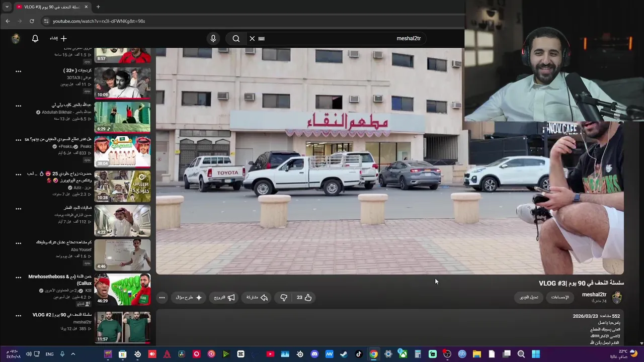Open options for the 3OTA3I video
644x362 pixels.
click(x=18, y=71)
